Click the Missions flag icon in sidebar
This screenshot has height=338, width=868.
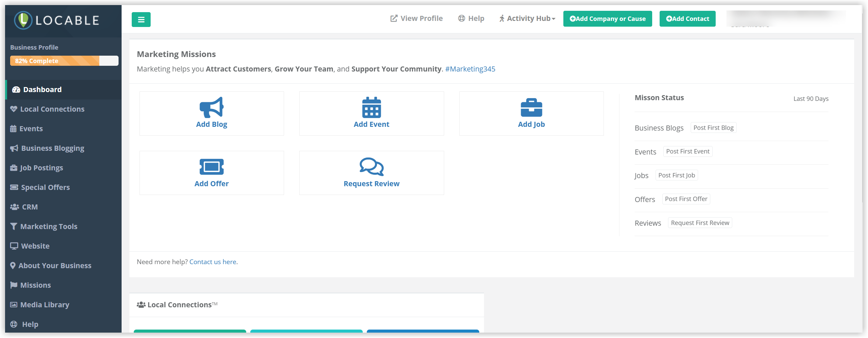coord(14,285)
